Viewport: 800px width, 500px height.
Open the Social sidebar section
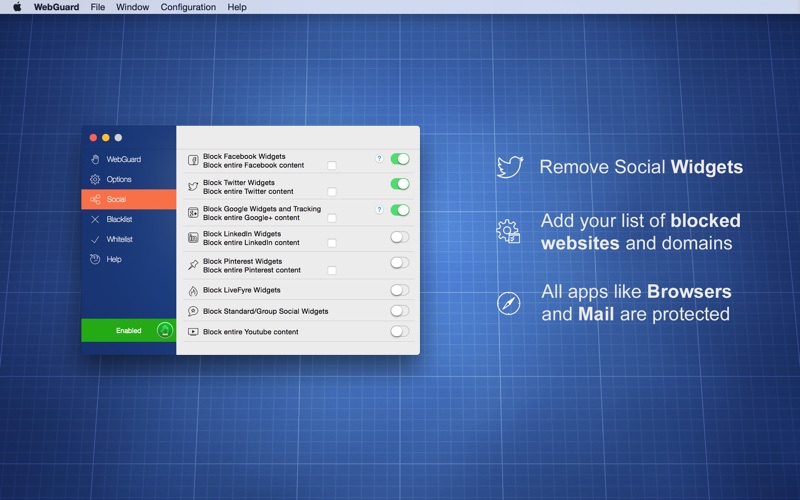tap(129, 199)
